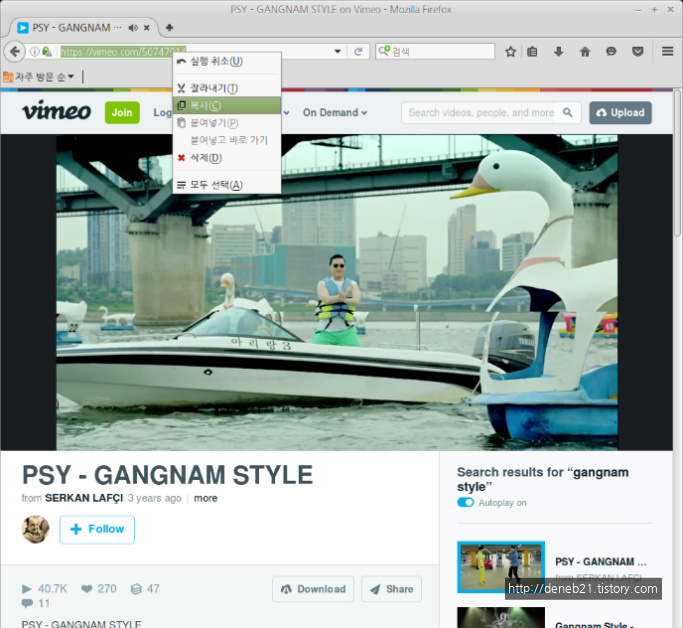Open the Firefox downloads arrow
Screen dimensions: 683x628
[x=559, y=52]
